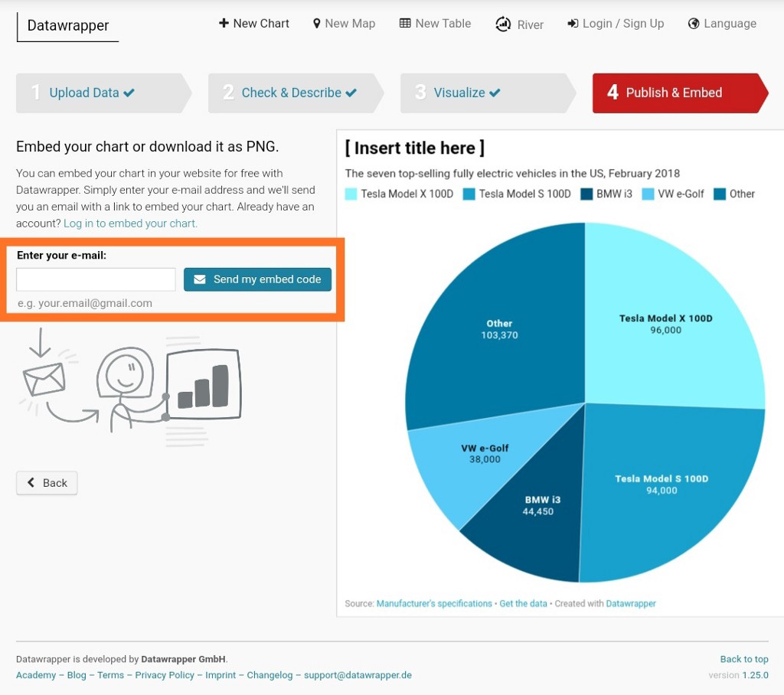Open the Language globe icon
Image resolution: width=784 pixels, height=695 pixels.
(x=691, y=23)
